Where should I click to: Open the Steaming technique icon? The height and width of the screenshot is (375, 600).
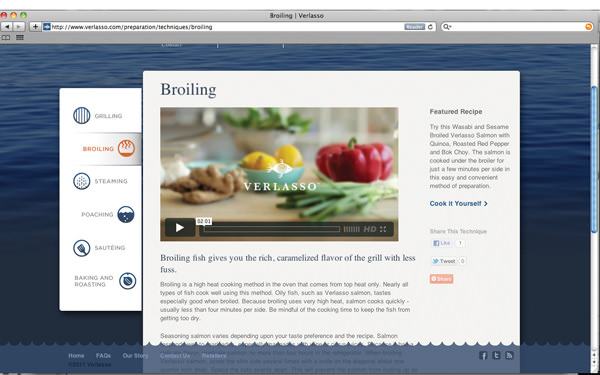tap(82, 181)
